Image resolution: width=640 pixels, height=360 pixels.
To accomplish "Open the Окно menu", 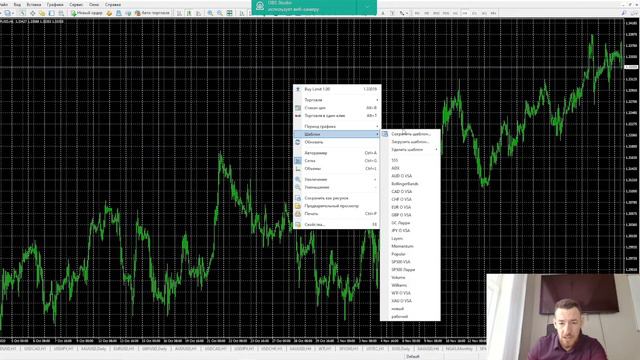I will tap(94, 4).
